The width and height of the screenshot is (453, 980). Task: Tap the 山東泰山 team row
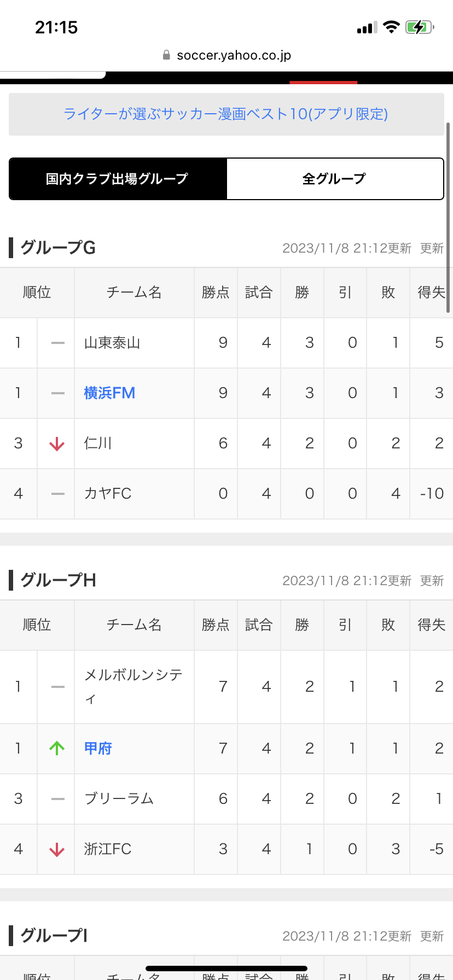(x=112, y=343)
